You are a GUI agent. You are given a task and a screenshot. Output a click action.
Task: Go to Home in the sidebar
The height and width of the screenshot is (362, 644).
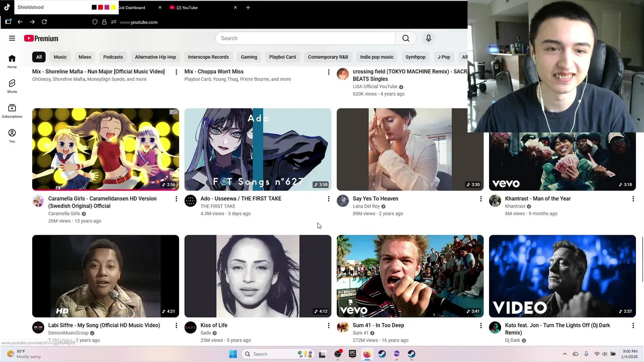(x=12, y=61)
